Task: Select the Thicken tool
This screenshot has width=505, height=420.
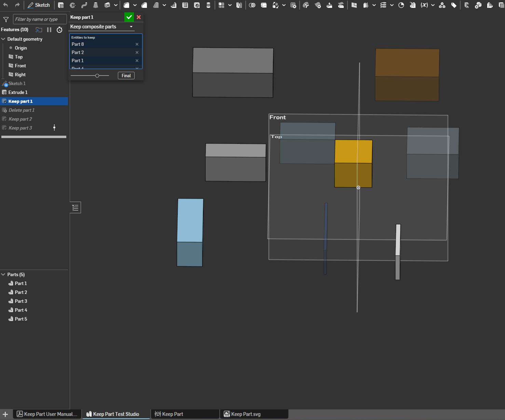Action: tap(107, 5)
